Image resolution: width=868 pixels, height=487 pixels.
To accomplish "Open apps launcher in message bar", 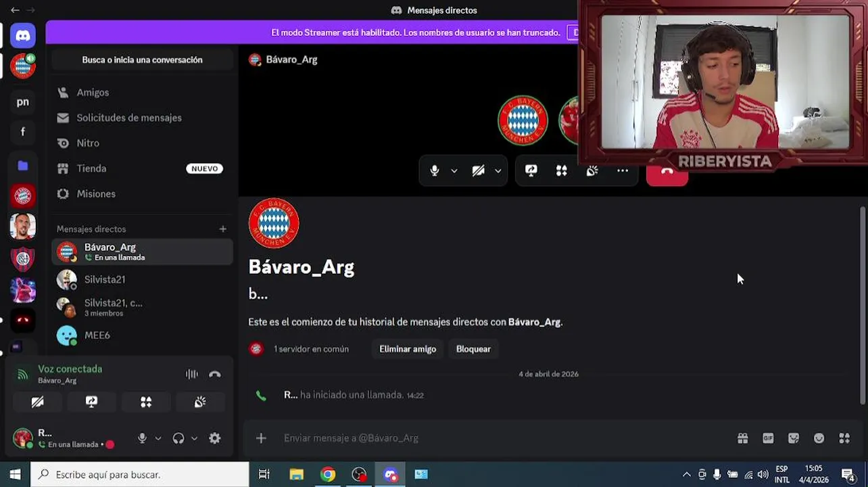I will [x=844, y=438].
